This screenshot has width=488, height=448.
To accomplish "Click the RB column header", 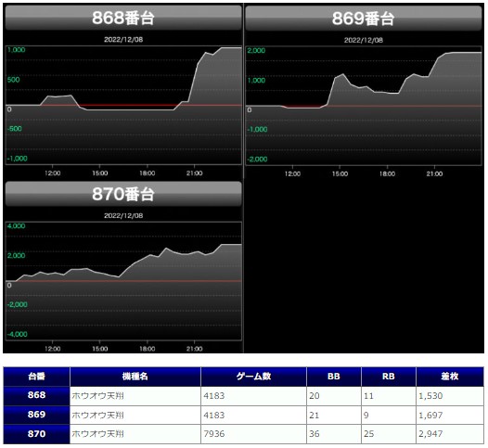I will pos(389,377).
